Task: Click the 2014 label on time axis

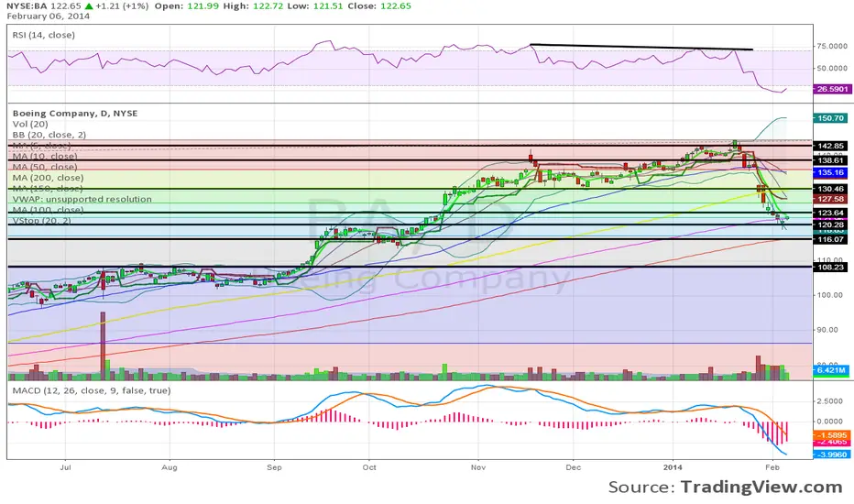Action: pyautogui.click(x=673, y=467)
